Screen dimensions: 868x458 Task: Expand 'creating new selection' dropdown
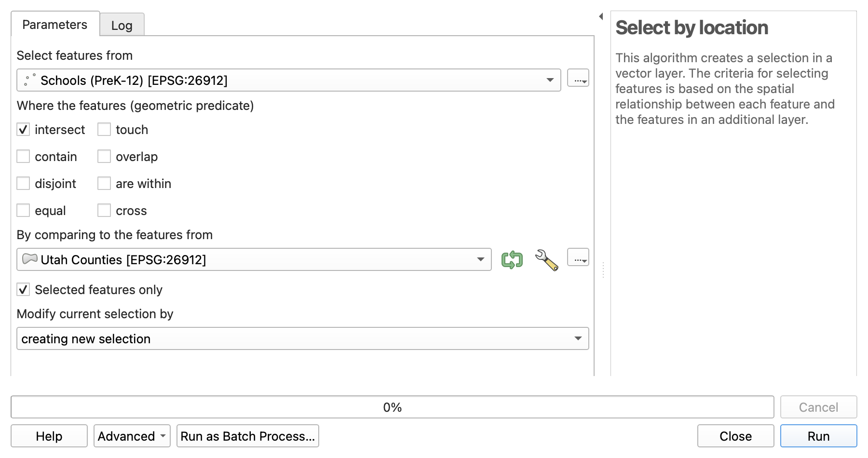tap(303, 338)
